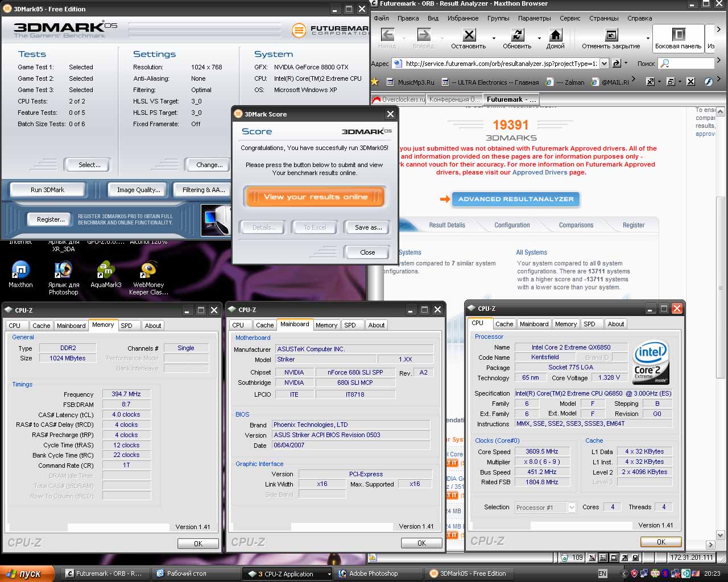This screenshot has height=582, width=728.
Task: Click the Go arrow icon beside the address bar
Action: pos(617,63)
